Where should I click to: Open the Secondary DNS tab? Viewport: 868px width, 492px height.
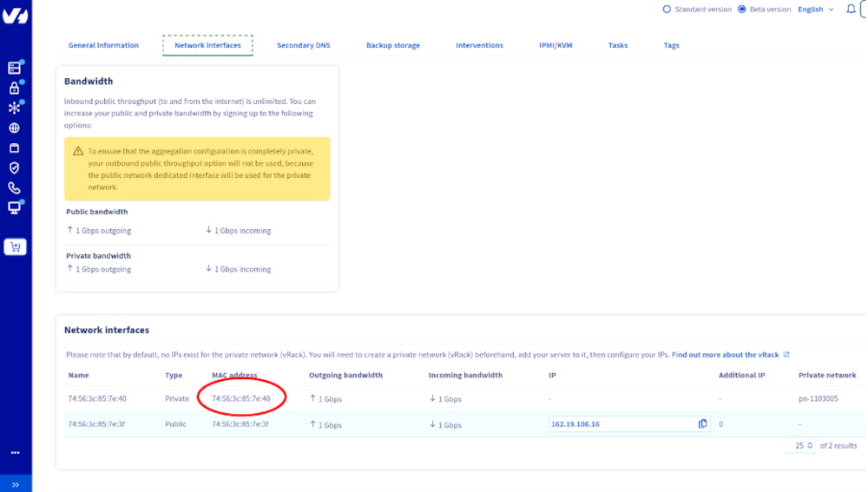coord(303,45)
